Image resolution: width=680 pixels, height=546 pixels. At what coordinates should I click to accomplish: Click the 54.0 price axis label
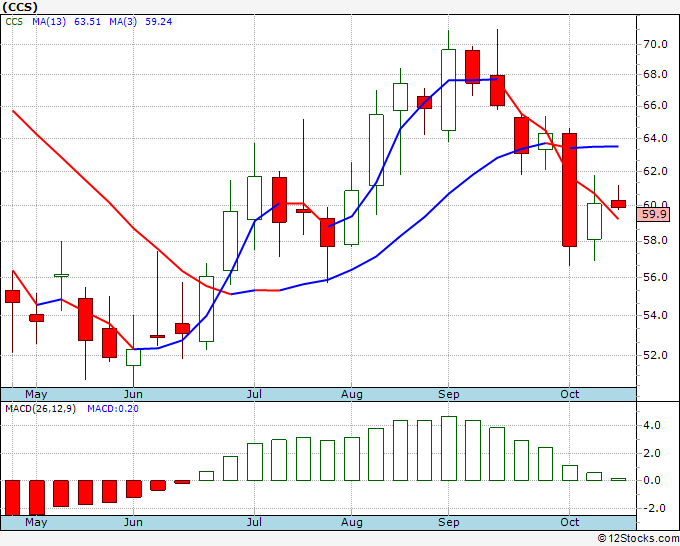pos(654,315)
